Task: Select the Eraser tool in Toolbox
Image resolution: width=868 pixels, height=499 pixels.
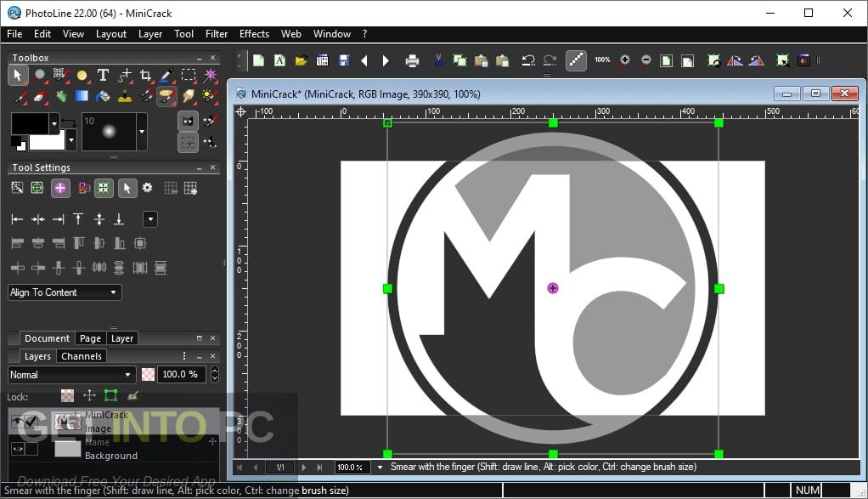Action: [x=39, y=96]
